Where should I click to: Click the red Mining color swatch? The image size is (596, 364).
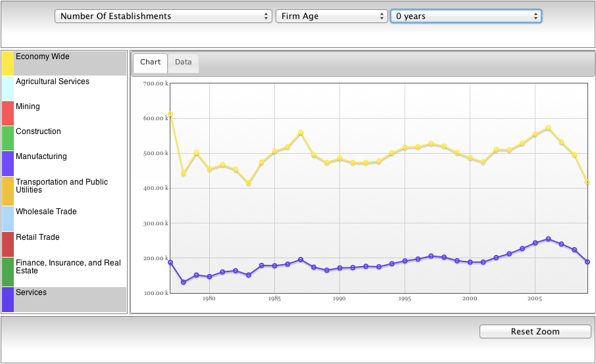[x=8, y=113]
